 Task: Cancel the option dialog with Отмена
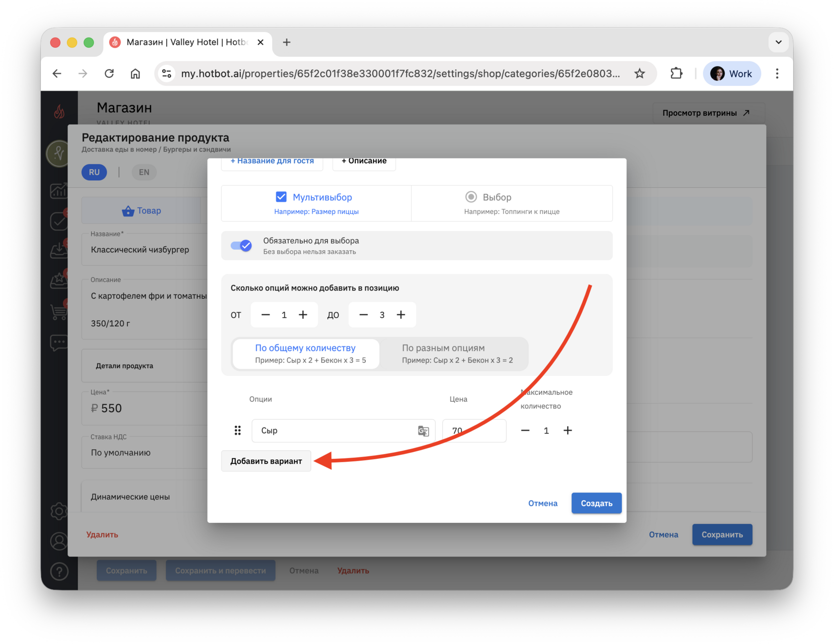pyautogui.click(x=543, y=503)
